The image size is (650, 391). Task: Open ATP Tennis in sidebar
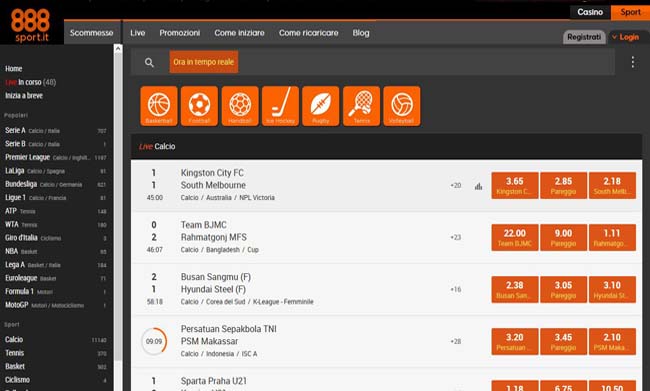tap(56, 211)
